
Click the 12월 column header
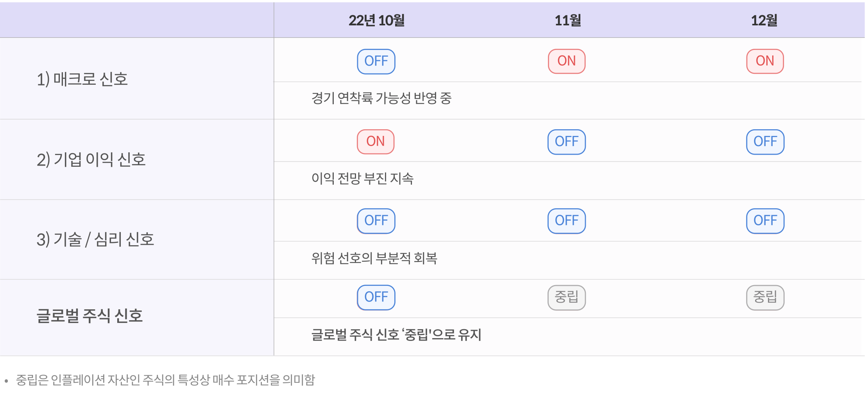click(764, 20)
